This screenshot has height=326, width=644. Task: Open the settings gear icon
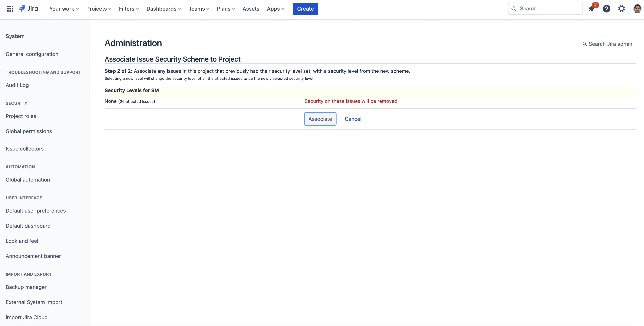coord(622,9)
